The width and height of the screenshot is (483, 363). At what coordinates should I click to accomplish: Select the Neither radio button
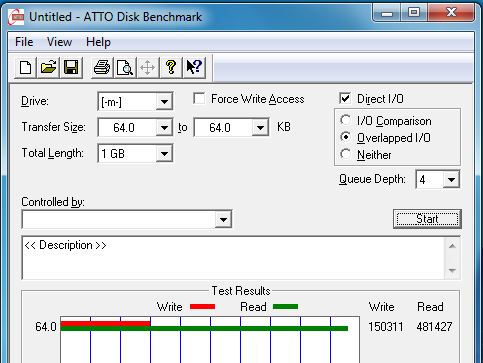click(345, 154)
